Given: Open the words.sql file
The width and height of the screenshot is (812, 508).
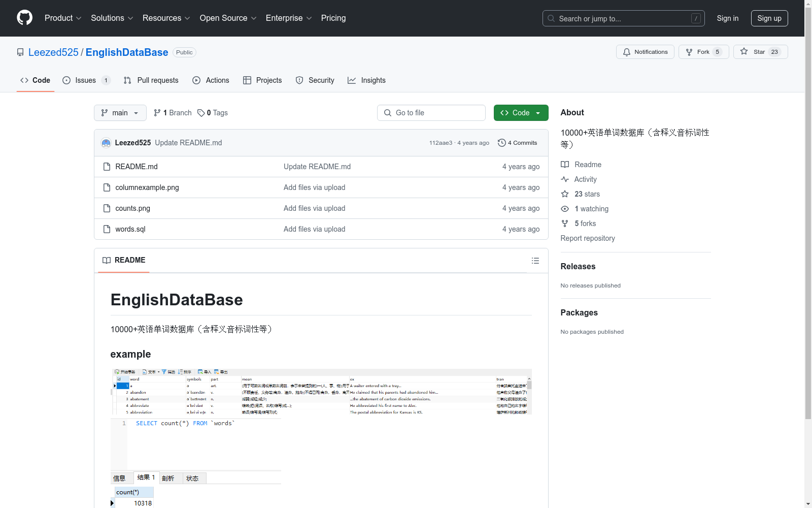Looking at the screenshot, I should click(130, 229).
